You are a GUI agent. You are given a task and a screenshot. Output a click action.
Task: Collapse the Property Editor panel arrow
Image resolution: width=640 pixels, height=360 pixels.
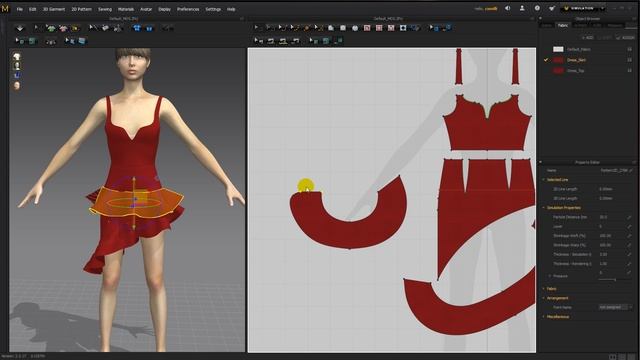(x=541, y=162)
